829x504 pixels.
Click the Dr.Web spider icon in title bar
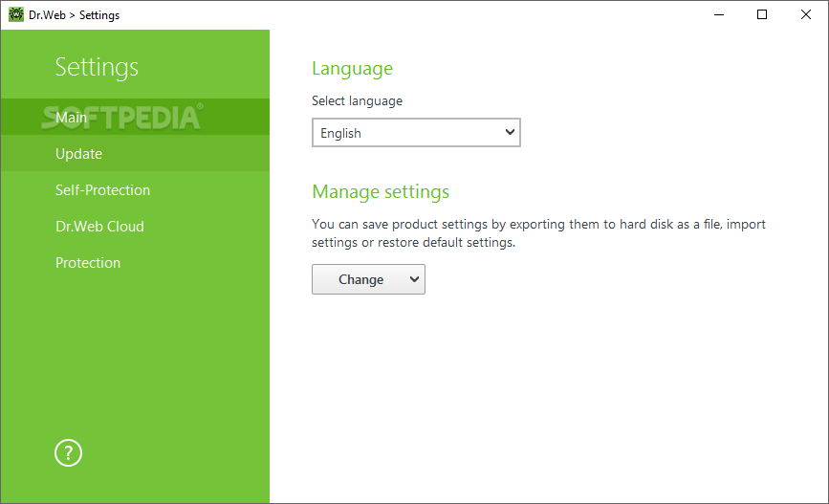(16, 14)
